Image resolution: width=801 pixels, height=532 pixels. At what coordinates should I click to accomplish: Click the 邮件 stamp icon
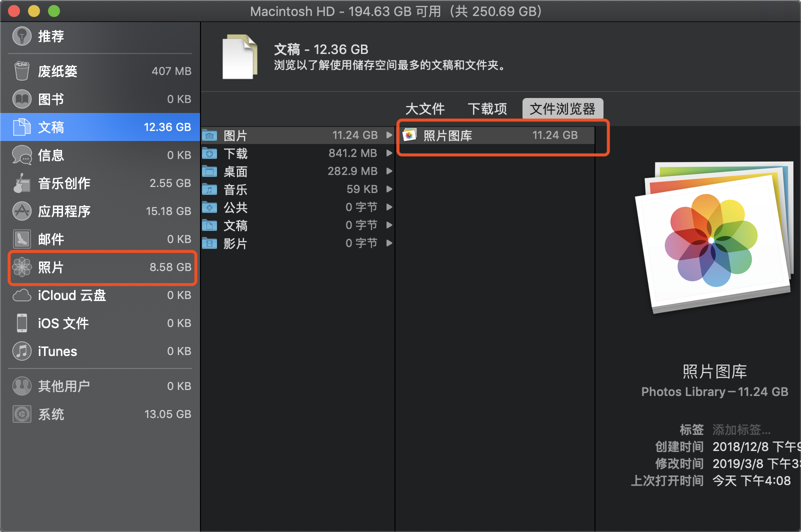[21, 239]
